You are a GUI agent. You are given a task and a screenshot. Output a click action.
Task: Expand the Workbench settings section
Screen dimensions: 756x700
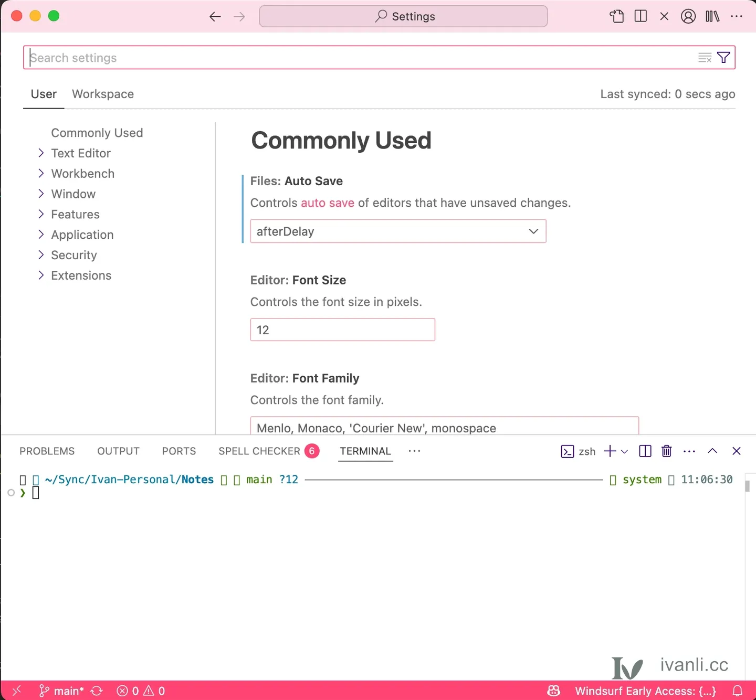point(82,174)
